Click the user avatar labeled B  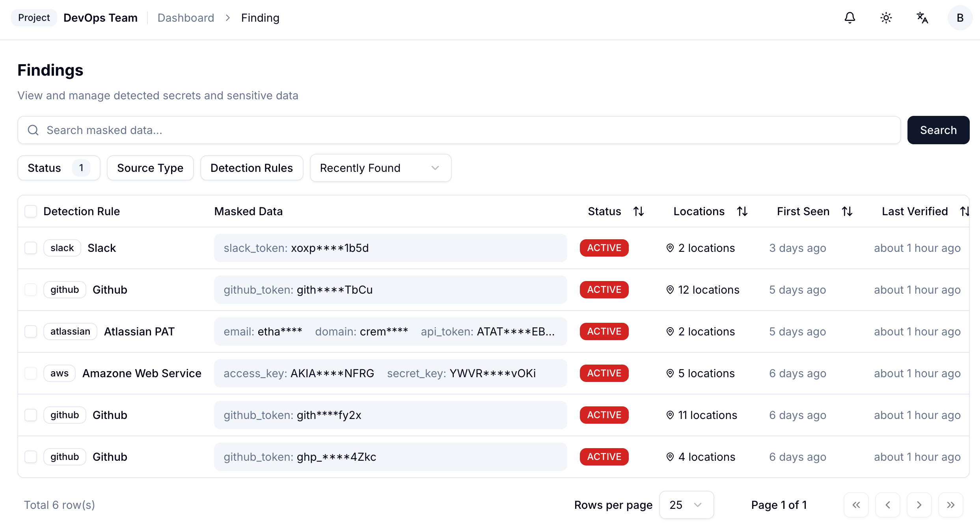pyautogui.click(x=960, y=18)
